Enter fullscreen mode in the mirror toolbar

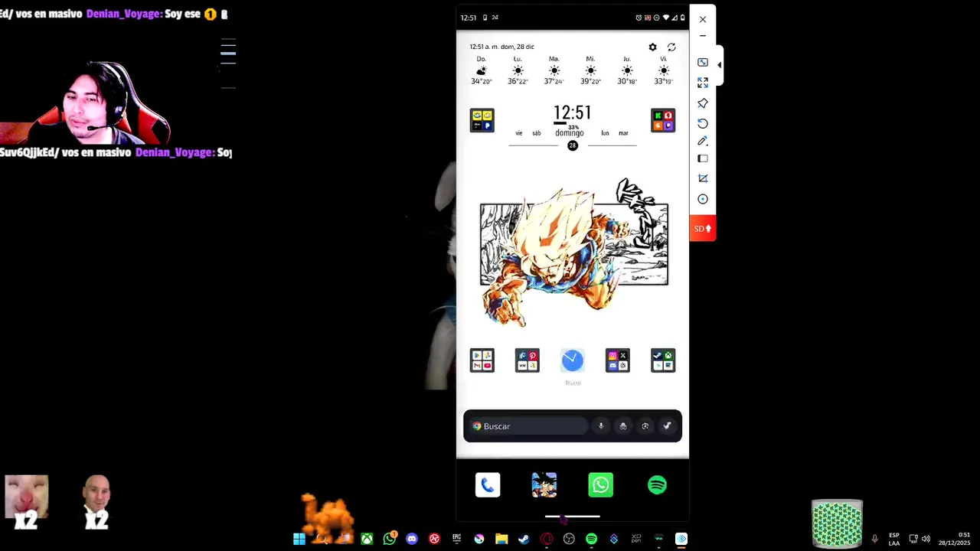tap(703, 83)
